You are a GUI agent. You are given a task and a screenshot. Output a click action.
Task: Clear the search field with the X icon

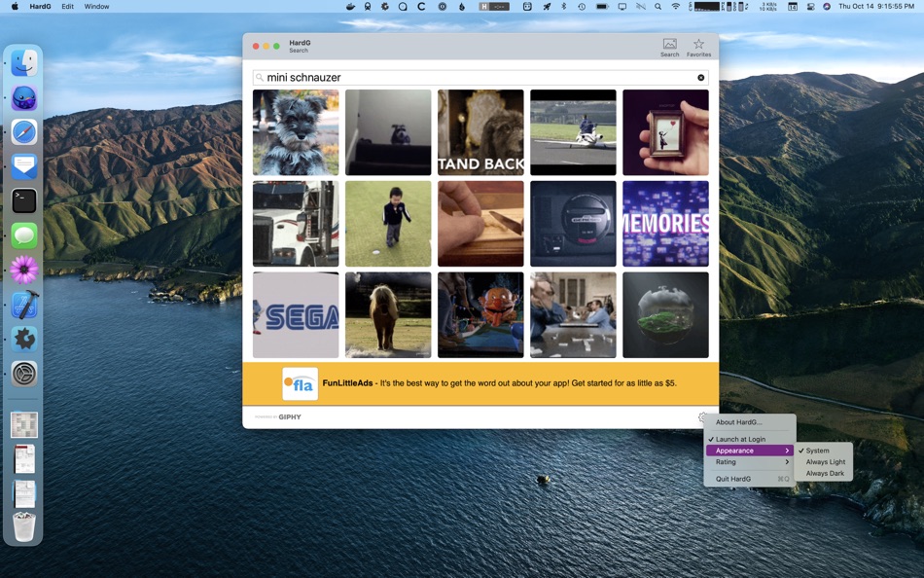(700, 77)
